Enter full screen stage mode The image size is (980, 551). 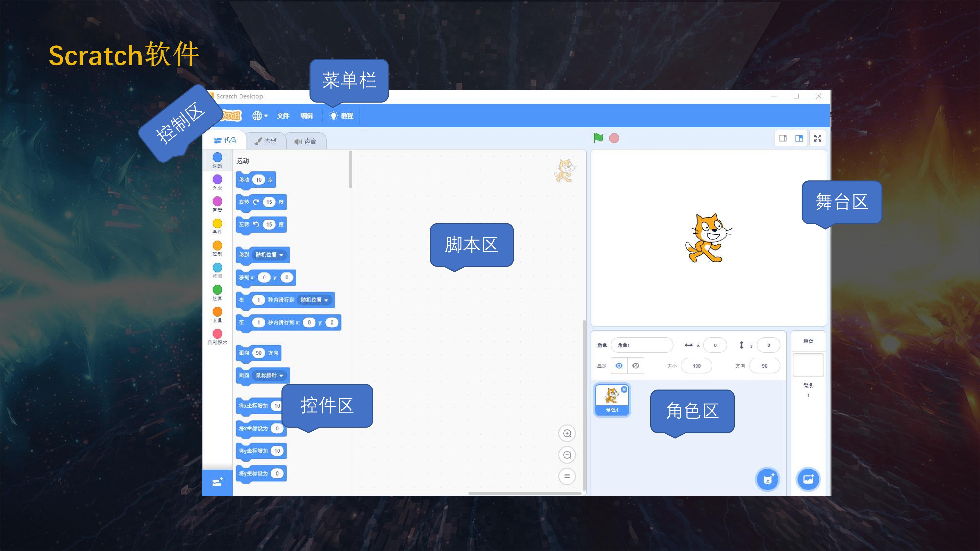[817, 138]
